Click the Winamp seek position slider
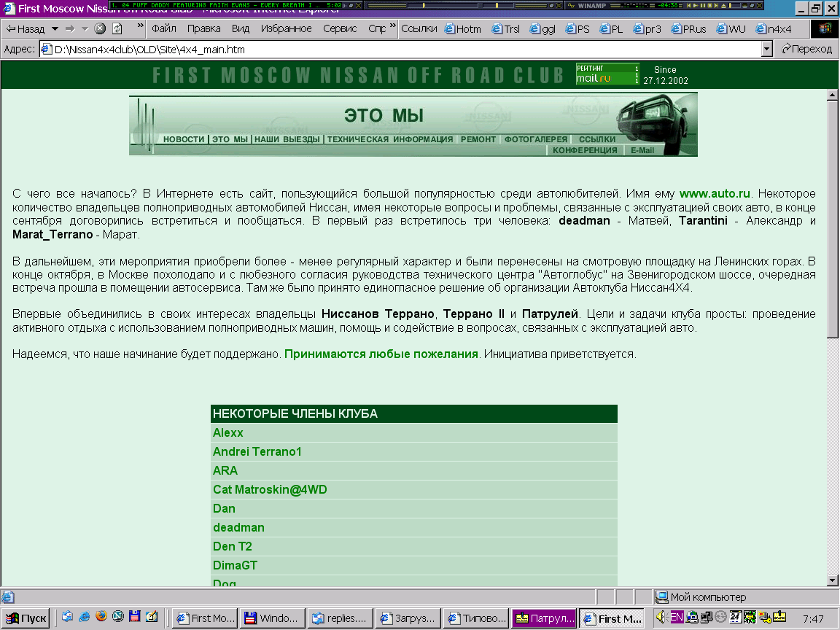Screen dimensions: 840x630 [x=736, y=5]
